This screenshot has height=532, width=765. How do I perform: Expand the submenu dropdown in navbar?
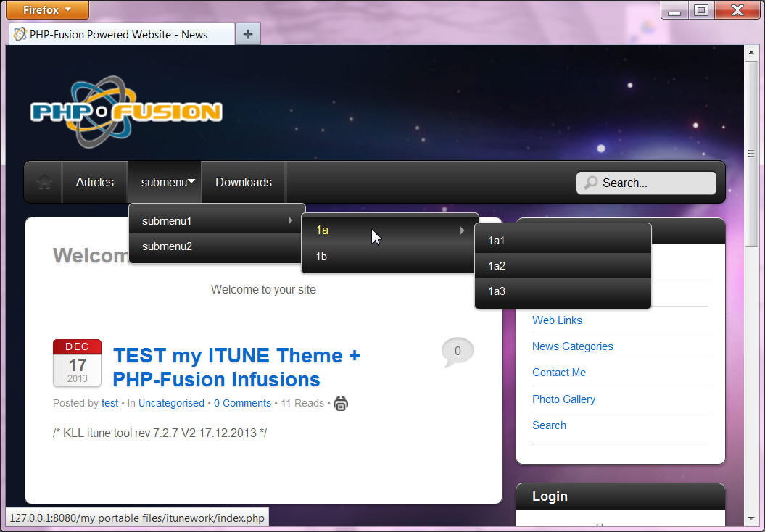(168, 183)
